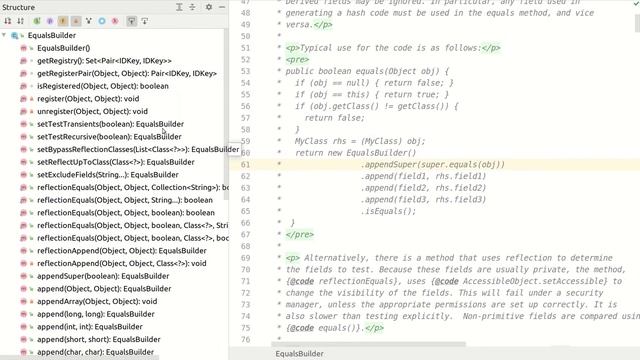Viewport: 640px width, 360px height.
Task: Toggle Sort Alphabetically in Structure toolbar
Action: (20, 21)
